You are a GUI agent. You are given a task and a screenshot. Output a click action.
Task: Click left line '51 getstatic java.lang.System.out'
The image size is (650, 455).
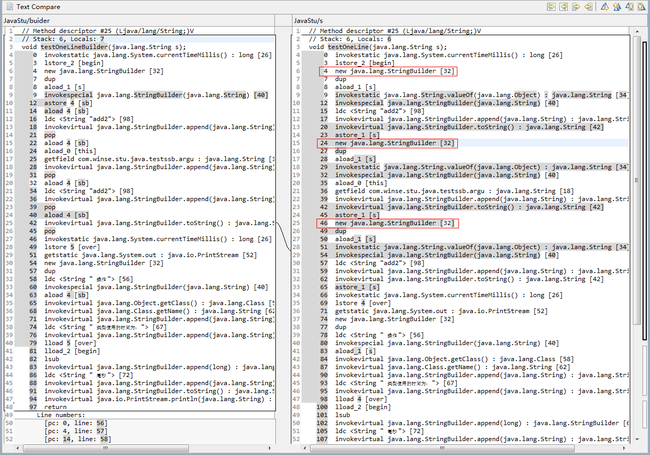coord(143,255)
